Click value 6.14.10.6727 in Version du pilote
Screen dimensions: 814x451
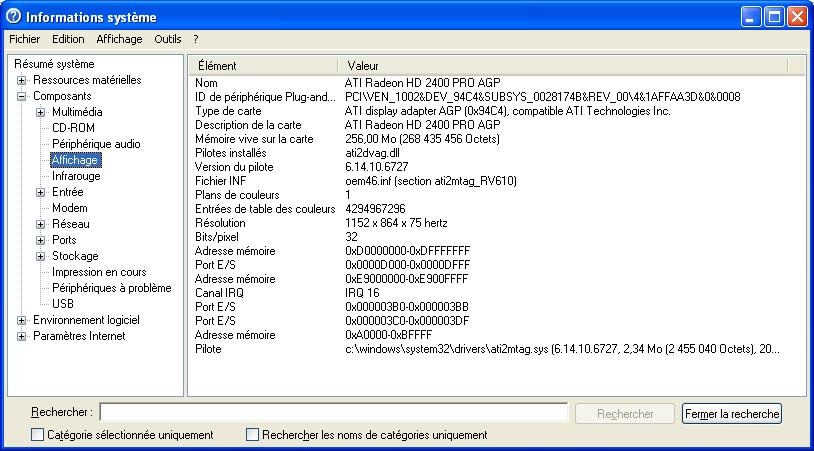(x=377, y=167)
